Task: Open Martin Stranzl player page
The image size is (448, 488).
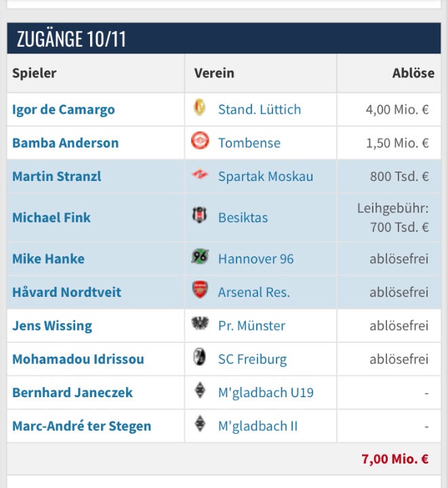Action: pyautogui.click(x=56, y=177)
